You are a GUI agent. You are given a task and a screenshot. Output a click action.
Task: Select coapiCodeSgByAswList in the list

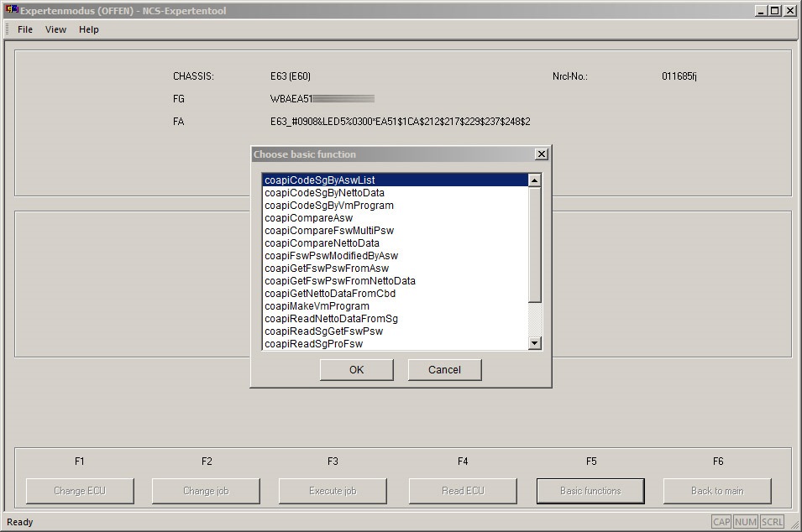(395, 180)
